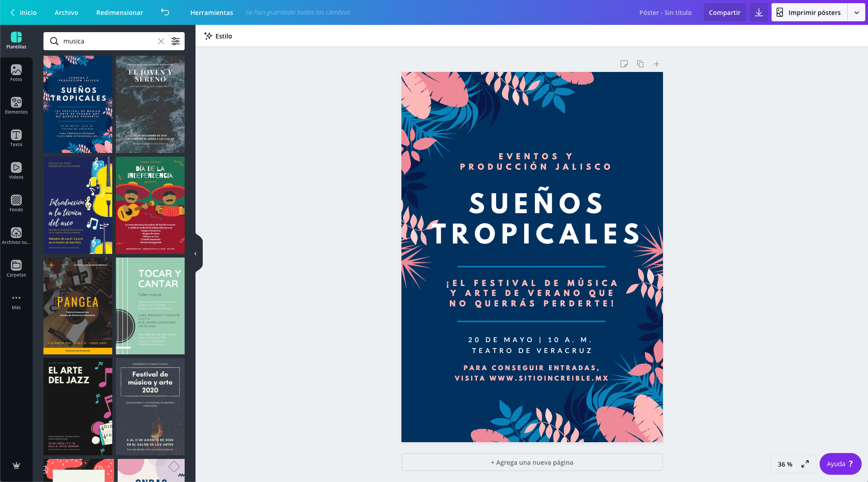Click the Archivo menu
The height and width of the screenshot is (482, 868).
pyautogui.click(x=66, y=12)
